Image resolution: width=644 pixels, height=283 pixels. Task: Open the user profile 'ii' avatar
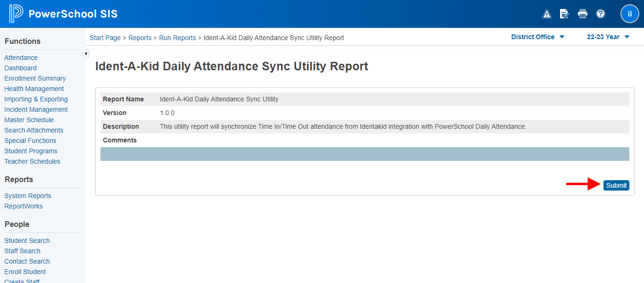click(630, 14)
